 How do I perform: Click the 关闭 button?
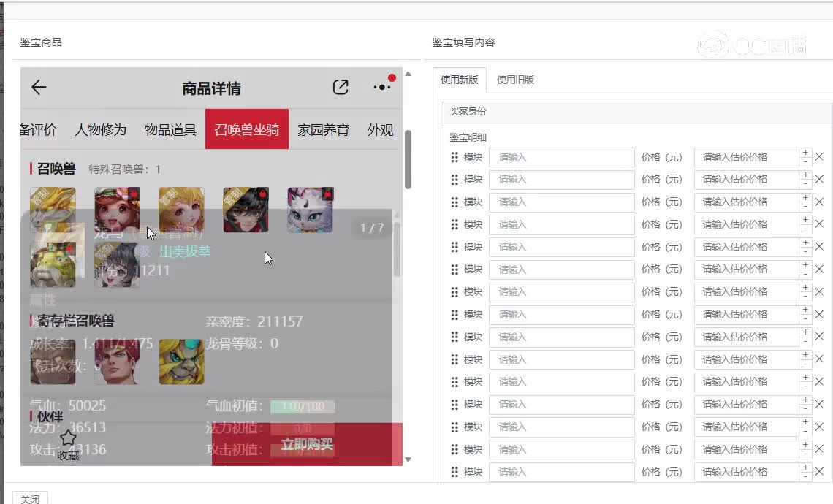pos(30,499)
